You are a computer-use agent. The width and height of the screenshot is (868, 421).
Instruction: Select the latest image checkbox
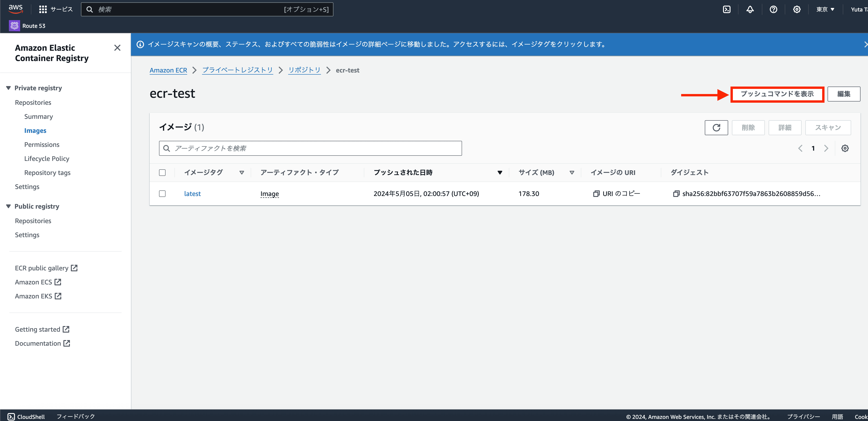pyautogui.click(x=163, y=194)
